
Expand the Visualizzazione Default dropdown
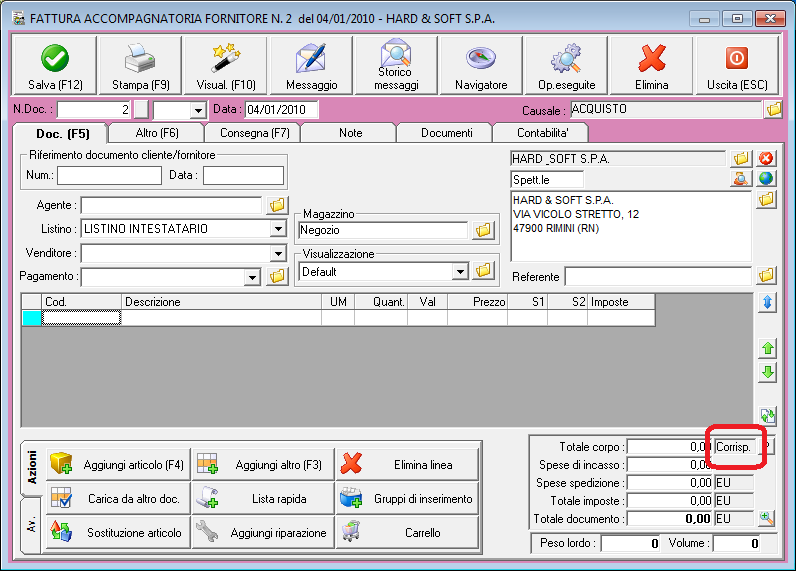click(x=460, y=271)
